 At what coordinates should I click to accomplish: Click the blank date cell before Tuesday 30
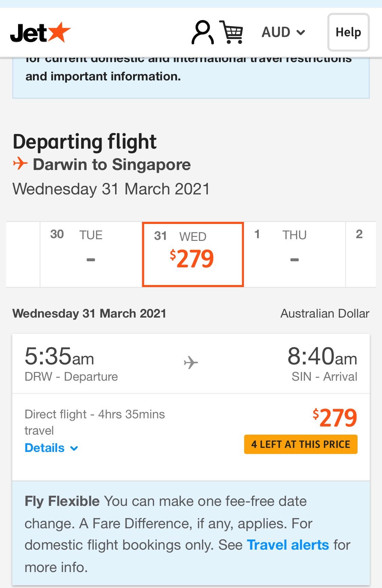pyautogui.click(x=23, y=254)
